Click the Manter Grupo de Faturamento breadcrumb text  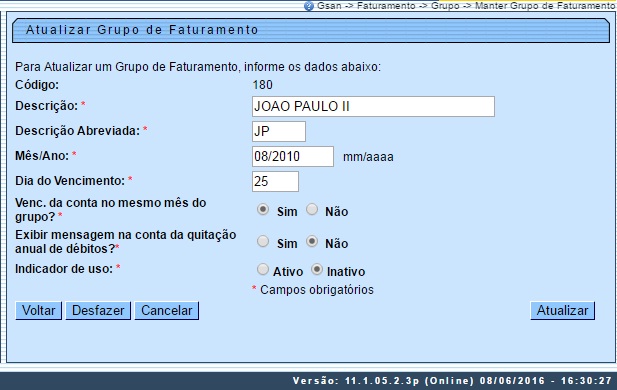click(545, 6)
